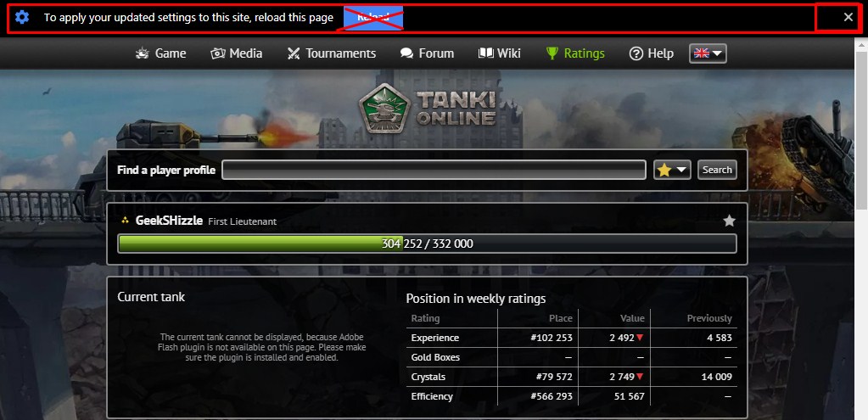The image size is (868, 420).
Task: Go to the Tournaments page
Action: [x=331, y=53]
